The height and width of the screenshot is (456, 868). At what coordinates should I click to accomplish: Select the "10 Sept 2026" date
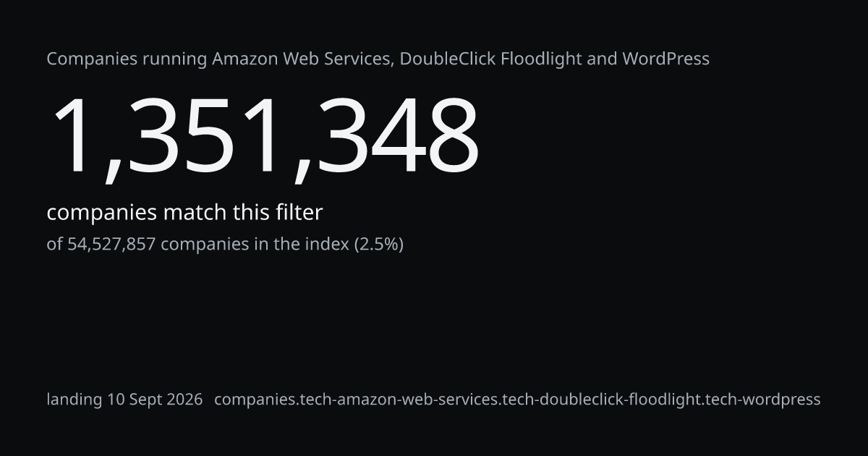pyautogui.click(x=155, y=400)
